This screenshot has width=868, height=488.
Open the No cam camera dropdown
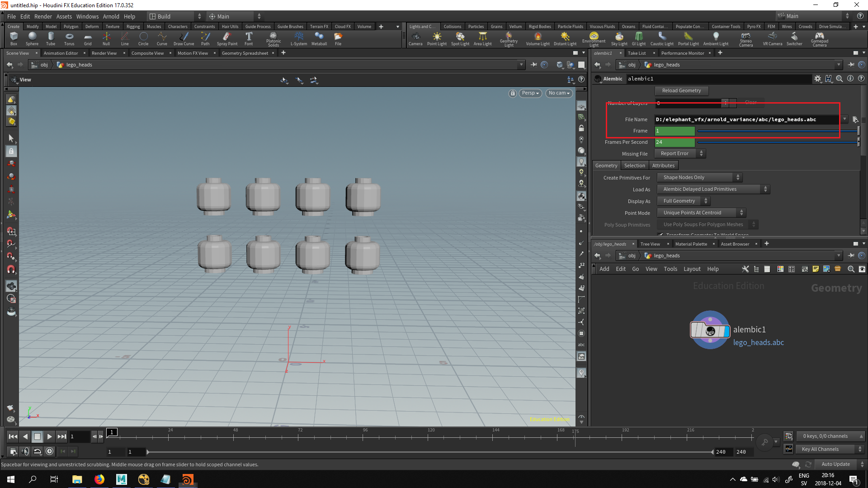(559, 93)
